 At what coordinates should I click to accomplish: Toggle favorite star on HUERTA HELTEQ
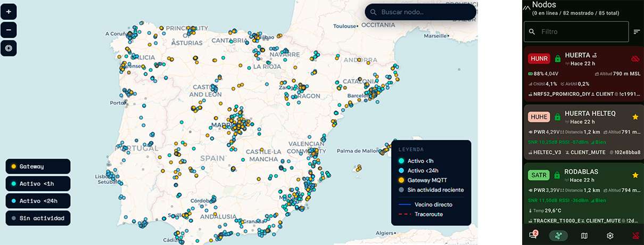pyautogui.click(x=635, y=117)
